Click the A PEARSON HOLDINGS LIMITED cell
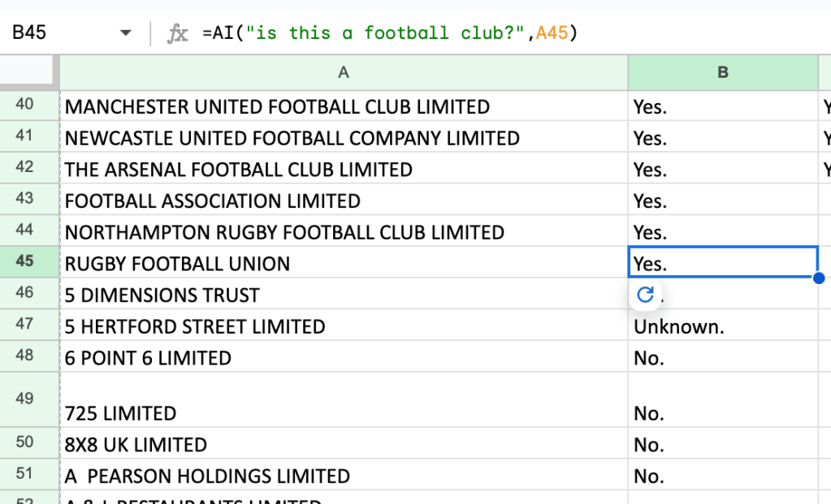The width and height of the screenshot is (831, 504). click(x=344, y=474)
